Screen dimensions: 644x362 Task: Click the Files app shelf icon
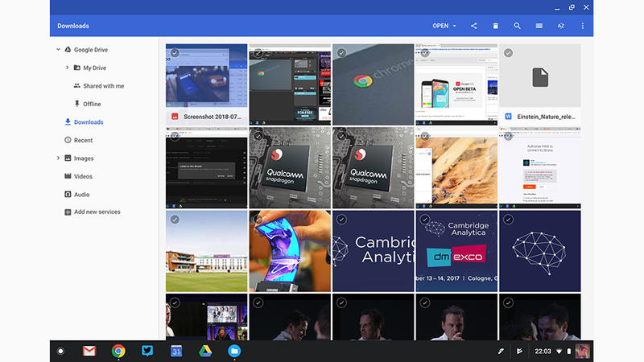[234, 351]
